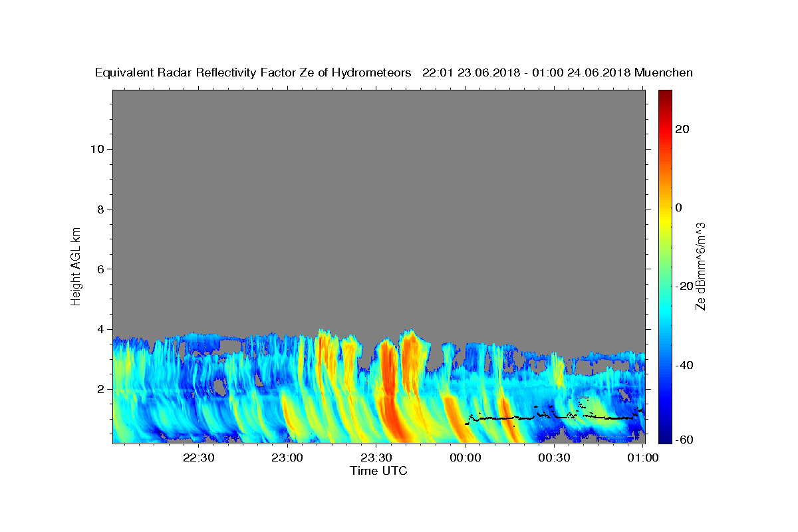The width and height of the screenshot is (798, 532).
Task: Click the dark red top of the colorbar
Action: pyautogui.click(x=665, y=95)
